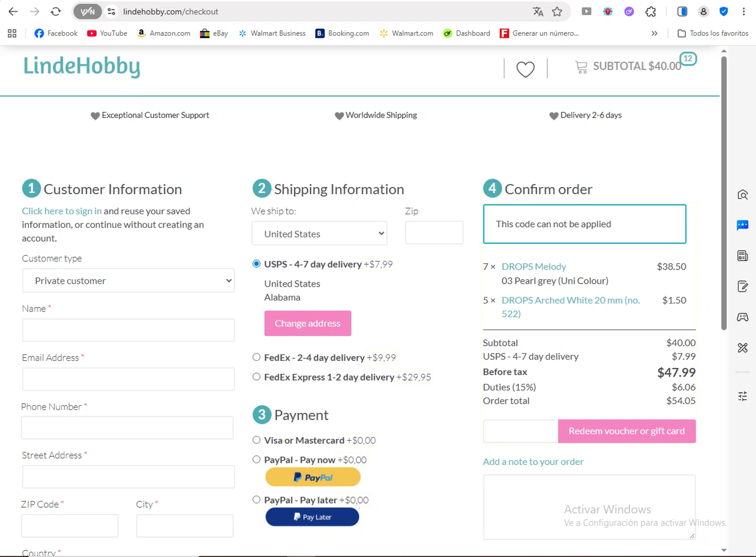Open the sidebar notes edit icon

click(x=742, y=286)
